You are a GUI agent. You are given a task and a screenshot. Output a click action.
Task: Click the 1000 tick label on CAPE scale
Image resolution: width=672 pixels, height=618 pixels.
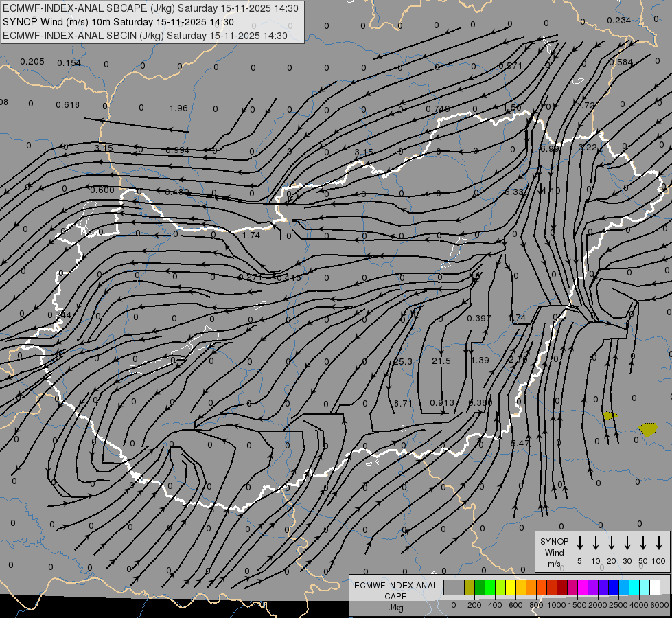(x=557, y=605)
